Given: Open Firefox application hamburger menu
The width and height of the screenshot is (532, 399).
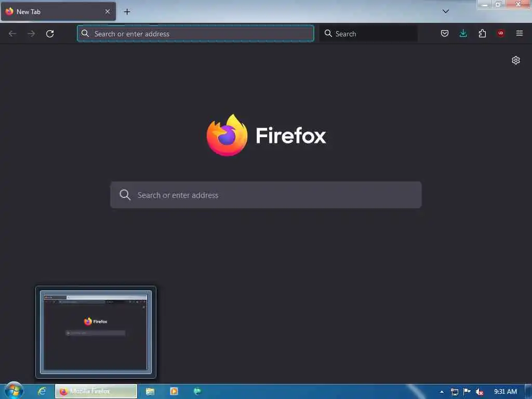Looking at the screenshot, I should (520, 33).
